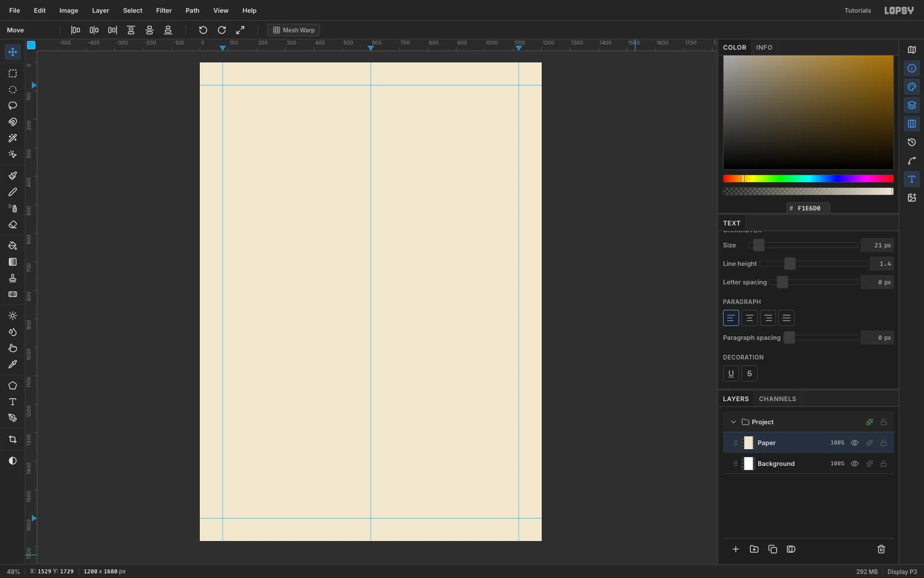Duplicate the selected layer
The image size is (924, 578).
point(773,549)
